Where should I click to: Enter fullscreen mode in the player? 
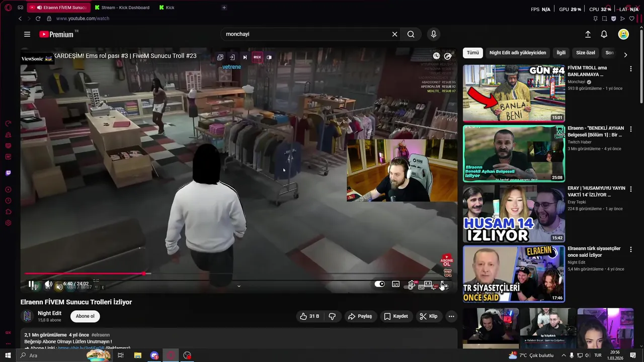point(443,285)
